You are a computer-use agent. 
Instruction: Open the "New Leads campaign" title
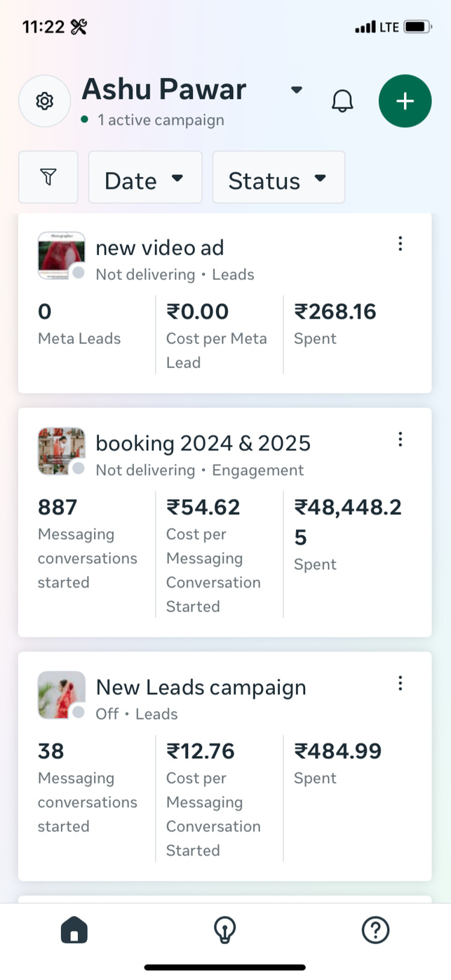coord(201,687)
